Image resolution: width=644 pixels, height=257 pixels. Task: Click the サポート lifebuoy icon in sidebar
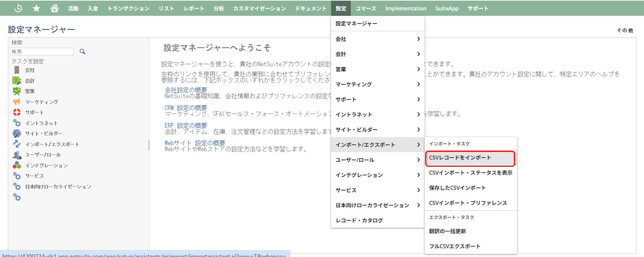click(x=17, y=112)
